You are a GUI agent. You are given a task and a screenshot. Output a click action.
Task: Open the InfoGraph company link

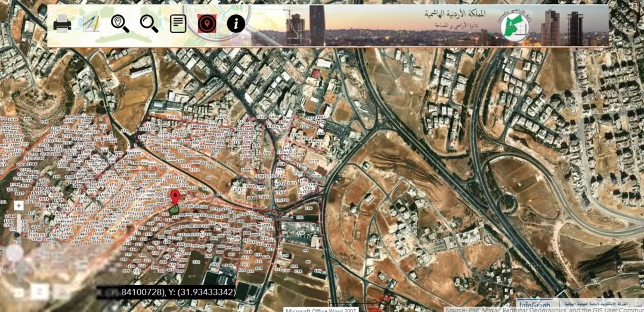tap(534, 305)
